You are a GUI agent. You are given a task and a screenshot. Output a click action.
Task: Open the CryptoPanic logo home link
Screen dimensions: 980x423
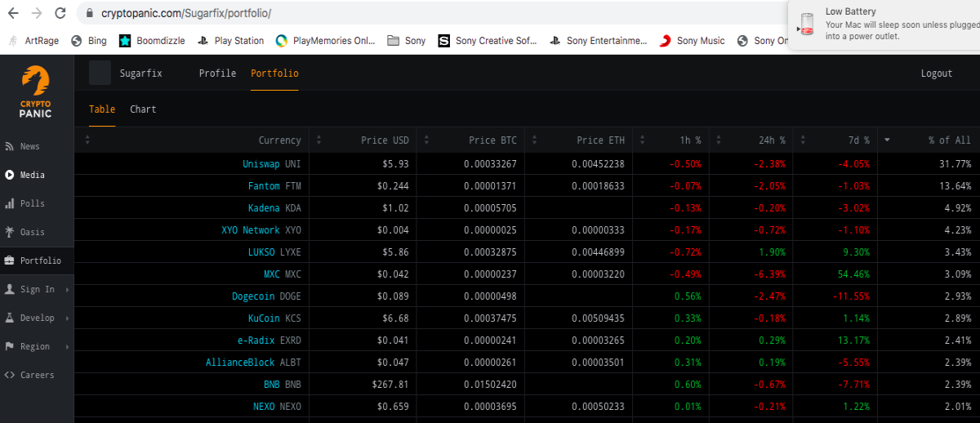tap(35, 91)
